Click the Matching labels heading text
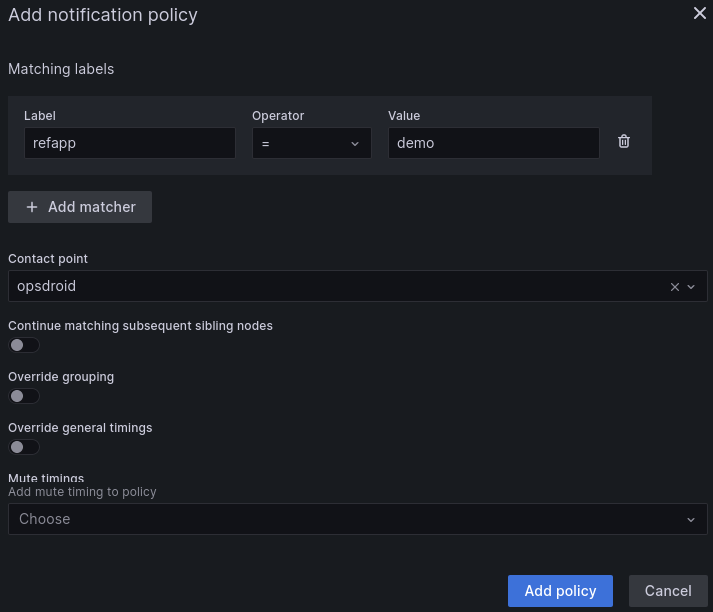The image size is (713, 612). [61, 69]
